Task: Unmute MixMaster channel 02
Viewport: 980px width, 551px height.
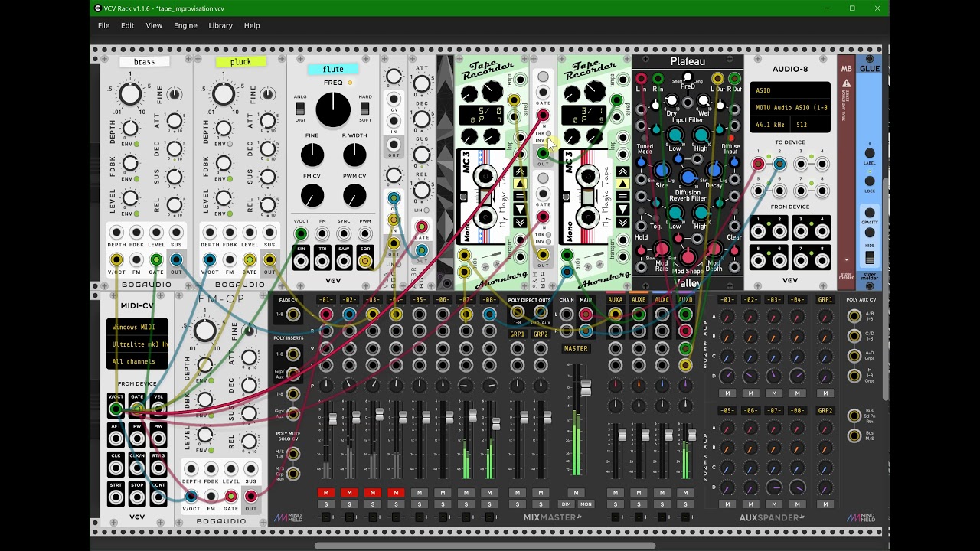Action: (349, 493)
